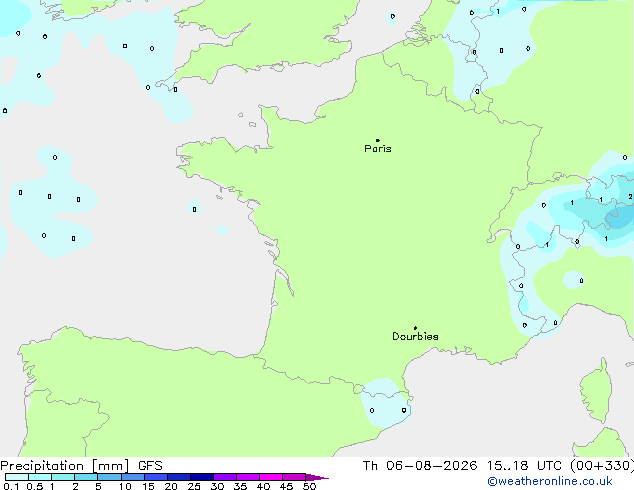634x490 pixels.
Task: Pick the 0.5–1 mm legend color swatch
Action: click(40, 477)
